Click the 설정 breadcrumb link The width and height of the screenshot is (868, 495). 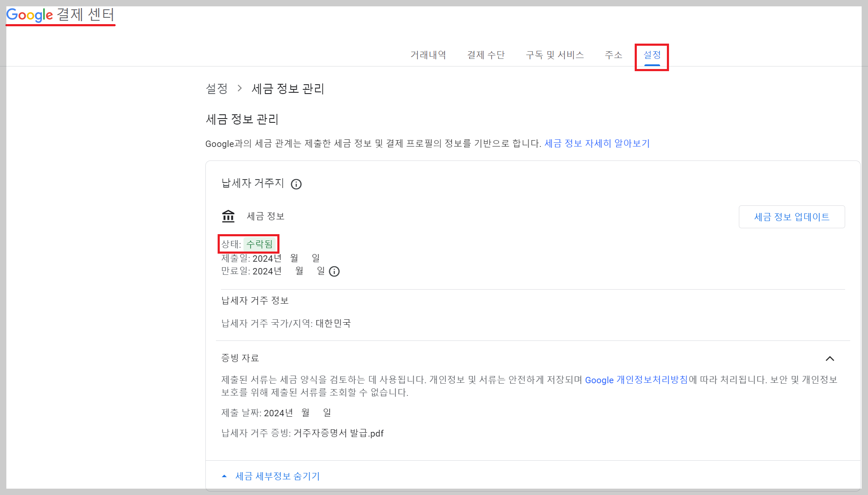[x=217, y=88]
